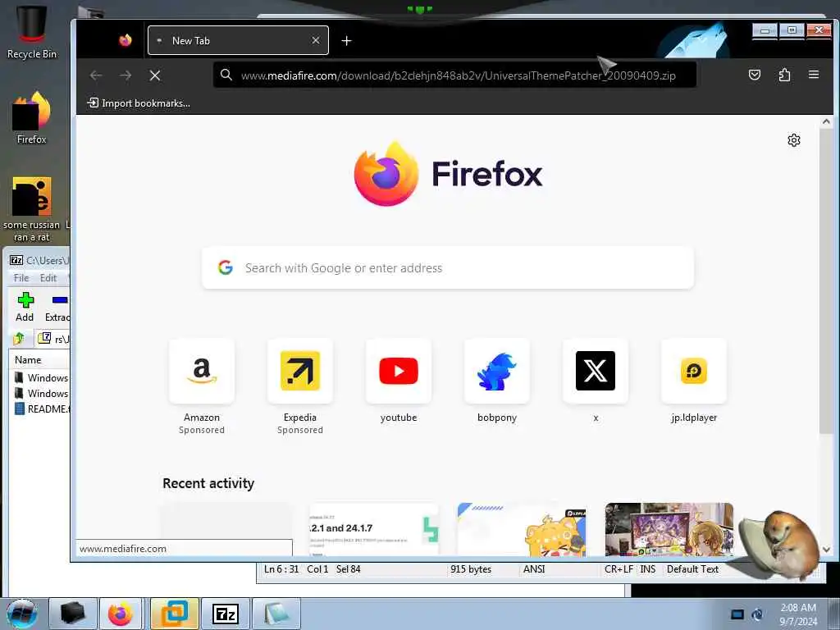This screenshot has height=630, width=840.
Task: Select the New Tab tab
Action: click(238, 41)
